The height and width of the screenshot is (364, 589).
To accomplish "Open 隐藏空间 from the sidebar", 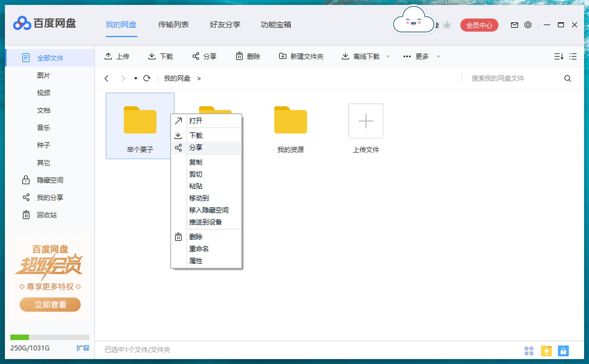I will coord(50,180).
